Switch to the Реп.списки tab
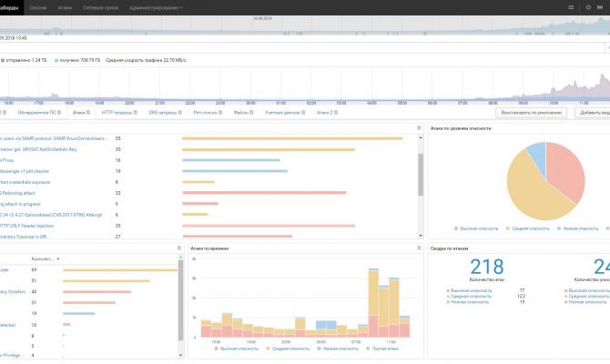Screen dimensions: 610x364 [x=205, y=113]
